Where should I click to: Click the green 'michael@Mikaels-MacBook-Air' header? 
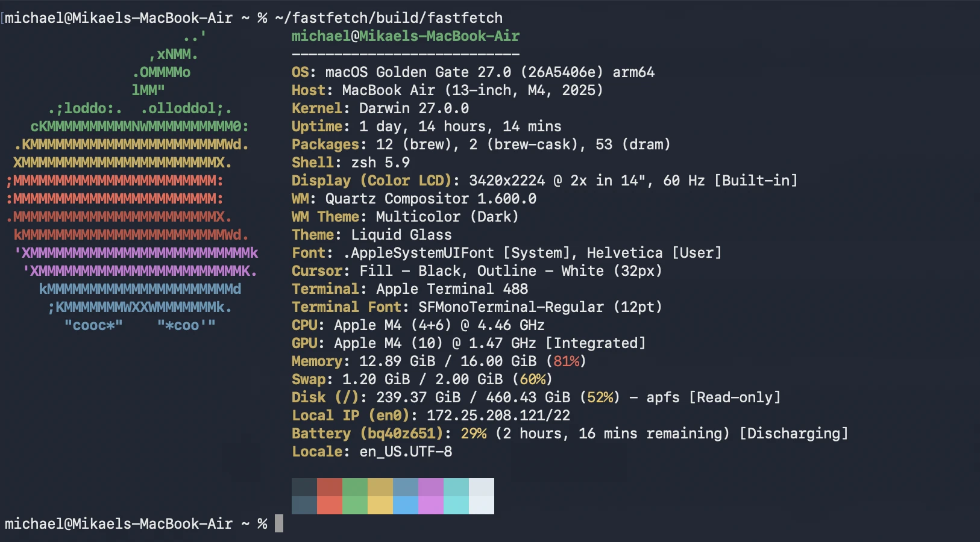pos(406,36)
